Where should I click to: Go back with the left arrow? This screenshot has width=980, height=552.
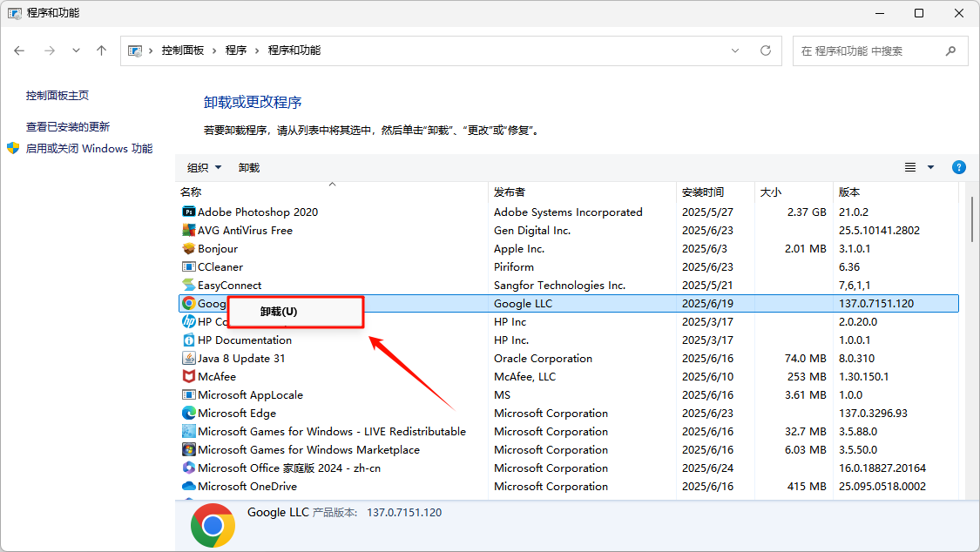point(19,50)
